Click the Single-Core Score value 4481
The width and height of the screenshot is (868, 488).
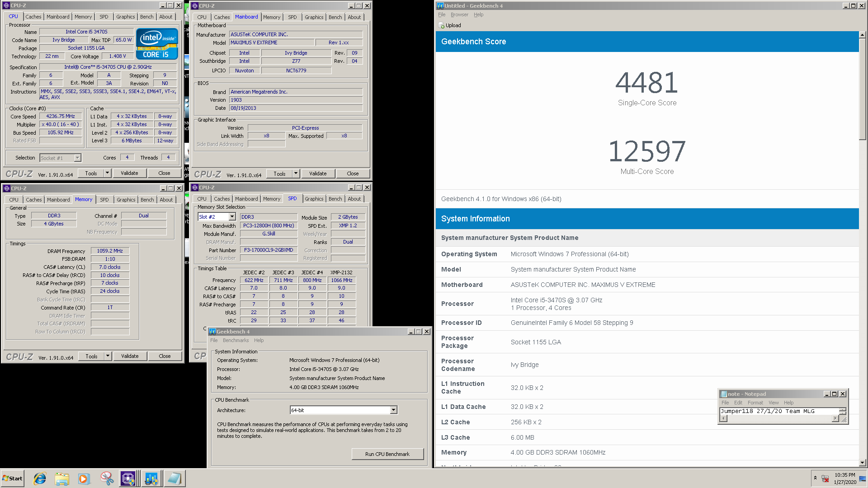pos(647,83)
